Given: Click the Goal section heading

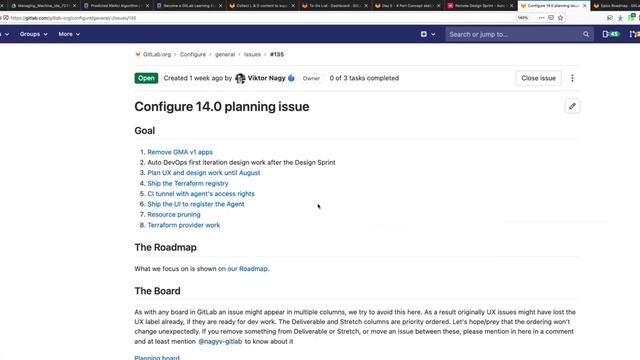Looking at the screenshot, I should click(144, 131).
